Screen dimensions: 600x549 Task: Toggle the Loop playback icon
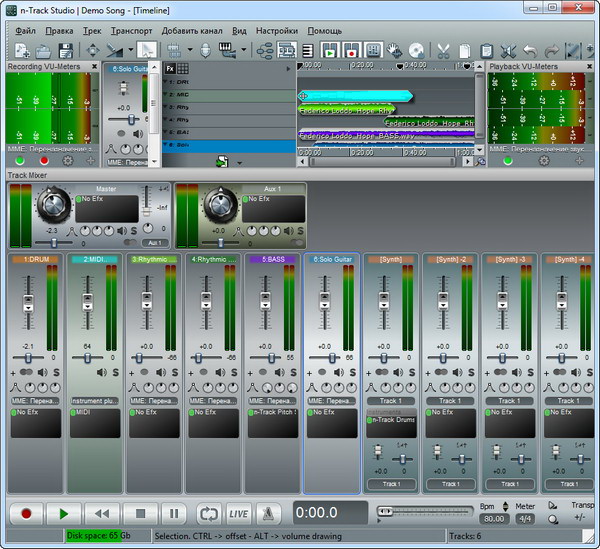point(208,513)
